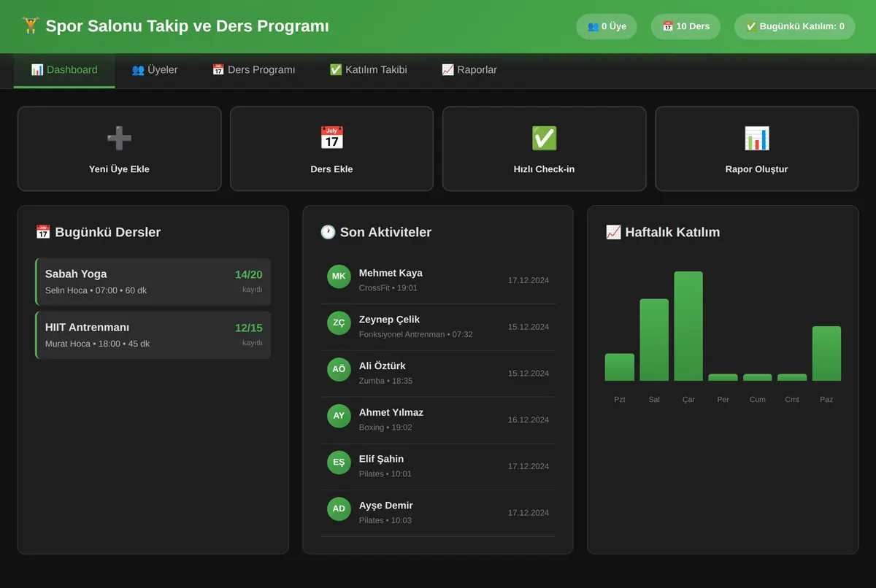Image resolution: width=876 pixels, height=588 pixels.
Task: Click the Ali Öztürk activity name
Action: click(x=383, y=365)
